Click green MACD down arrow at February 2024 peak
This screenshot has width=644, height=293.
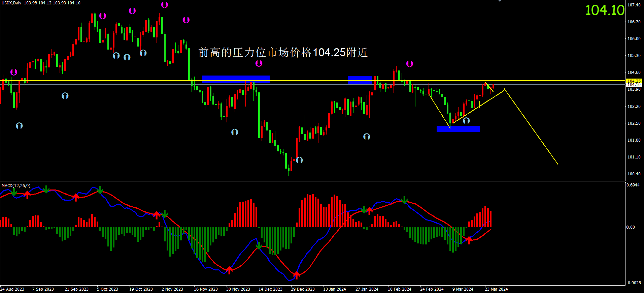click(405, 200)
